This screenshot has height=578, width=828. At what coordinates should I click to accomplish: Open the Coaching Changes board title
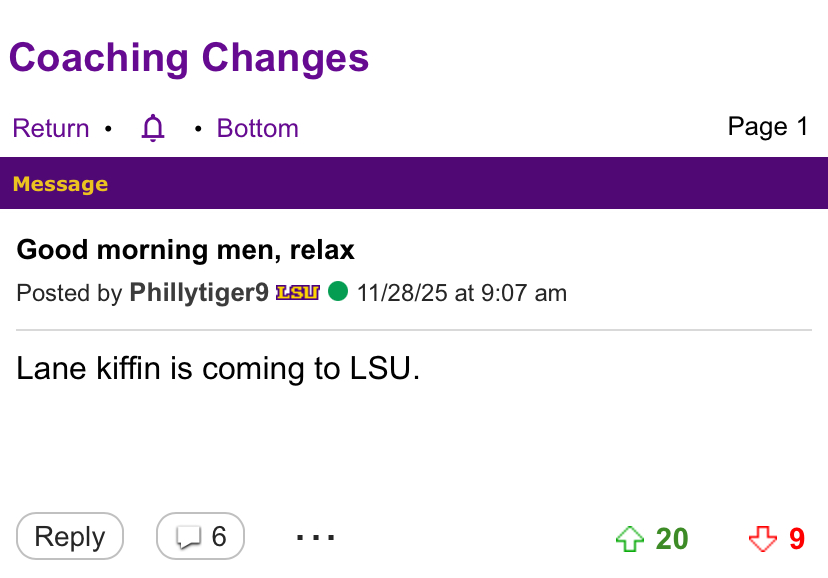(x=189, y=58)
